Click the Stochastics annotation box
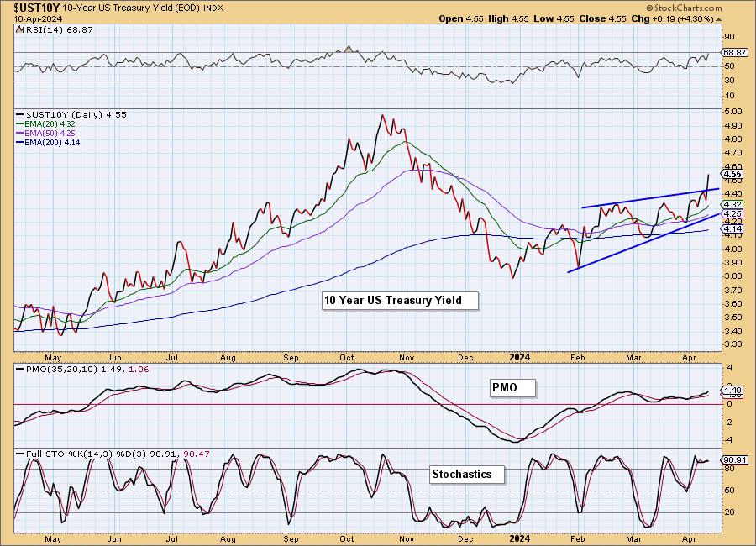This screenshot has width=756, height=546. pos(467,474)
